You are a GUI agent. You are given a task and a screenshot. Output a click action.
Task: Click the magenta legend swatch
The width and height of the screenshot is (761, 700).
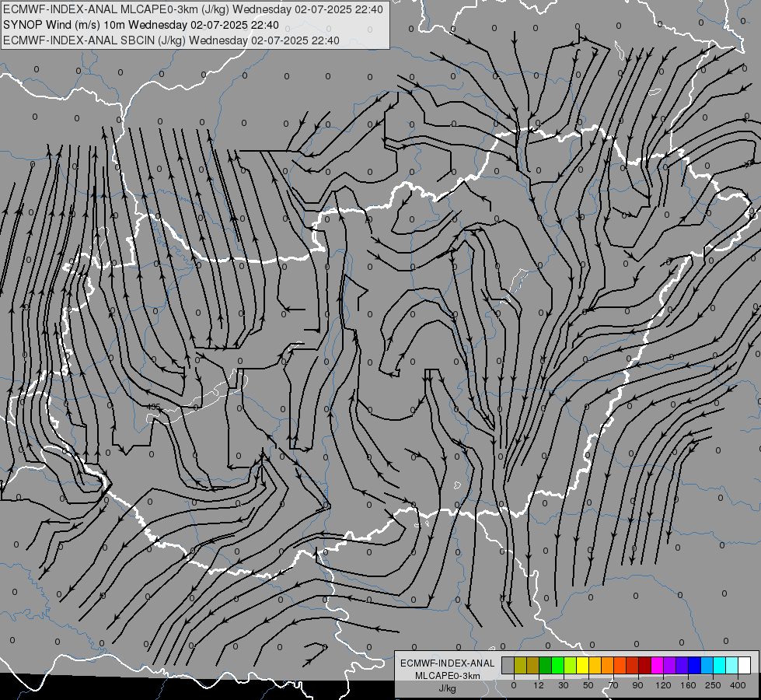(657, 665)
